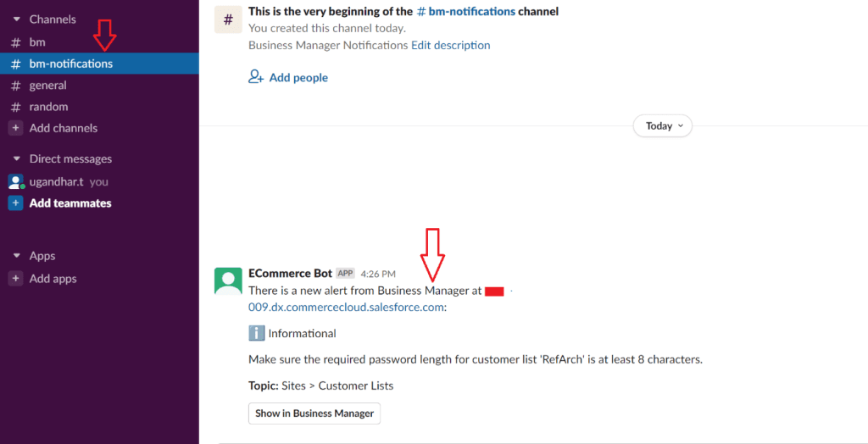The height and width of the screenshot is (444, 868).
Task: Open the commercecloud.salesforce.com link
Action: [x=346, y=307]
